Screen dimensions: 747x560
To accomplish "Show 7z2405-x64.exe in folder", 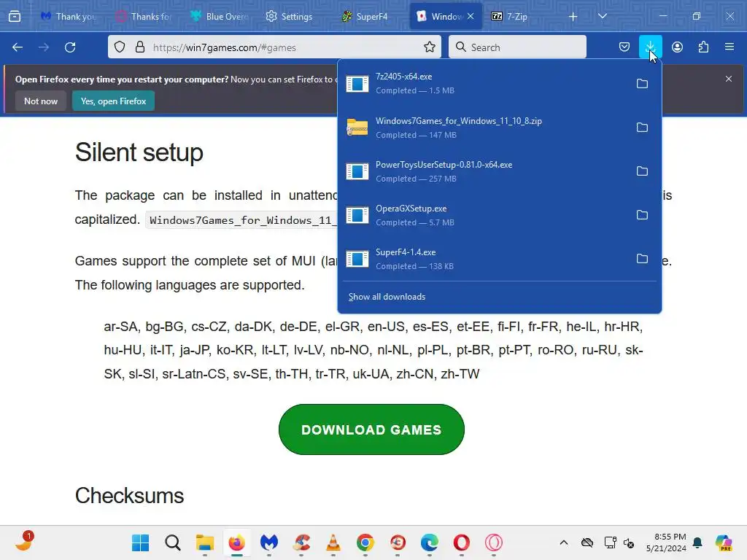I will point(642,84).
